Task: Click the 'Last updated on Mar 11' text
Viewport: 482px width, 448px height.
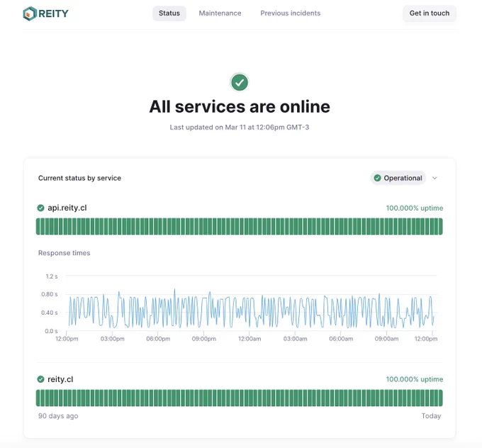Action: pos(240,128)
